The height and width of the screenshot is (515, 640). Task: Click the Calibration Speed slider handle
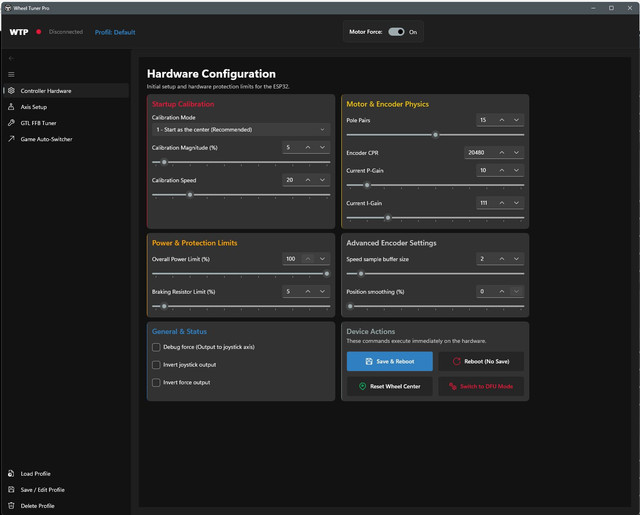point(190,195)
